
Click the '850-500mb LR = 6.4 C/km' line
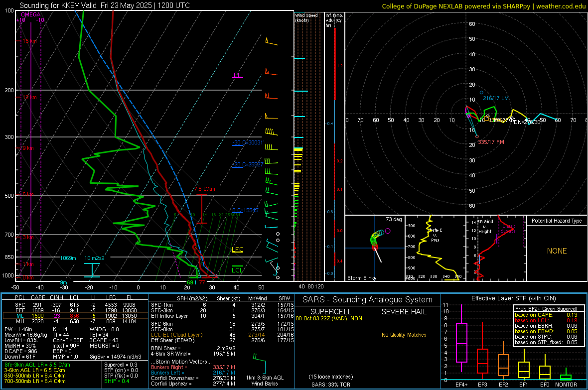(35, 376)
